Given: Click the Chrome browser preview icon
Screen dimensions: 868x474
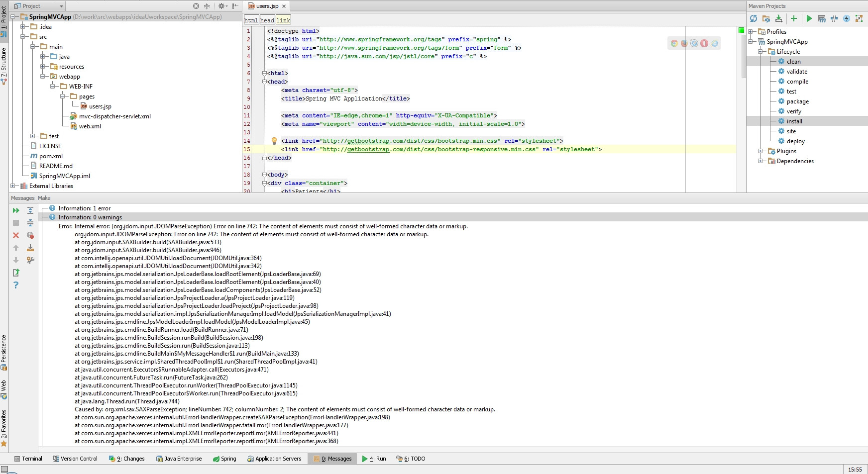Looking at the screenshot, I should point(674,43).
